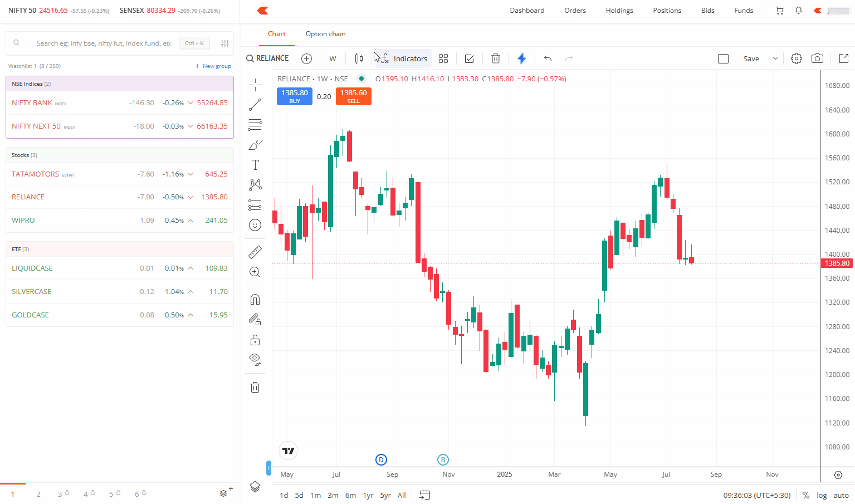Image resolution: width=855 pixels, height=504 pixels.
Task: Open the weekly interval dropdown
Action: pos(333,58)
